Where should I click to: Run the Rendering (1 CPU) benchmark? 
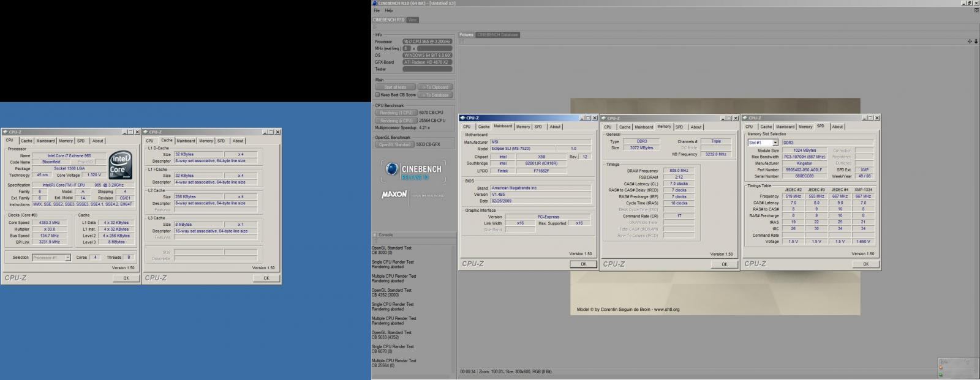(x=396, y=113)
